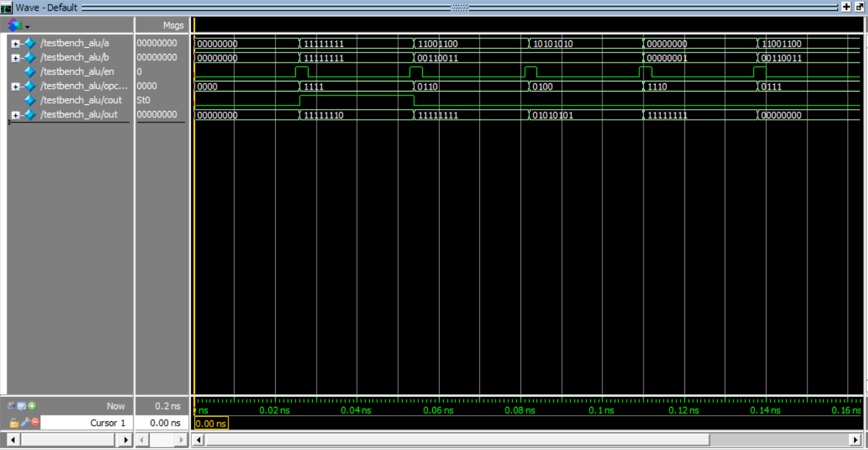The height and width of the screenshot is (450, 868).
Task: Remove Cursor 1 with the red minus icon
Action: [x=36, y=422]
